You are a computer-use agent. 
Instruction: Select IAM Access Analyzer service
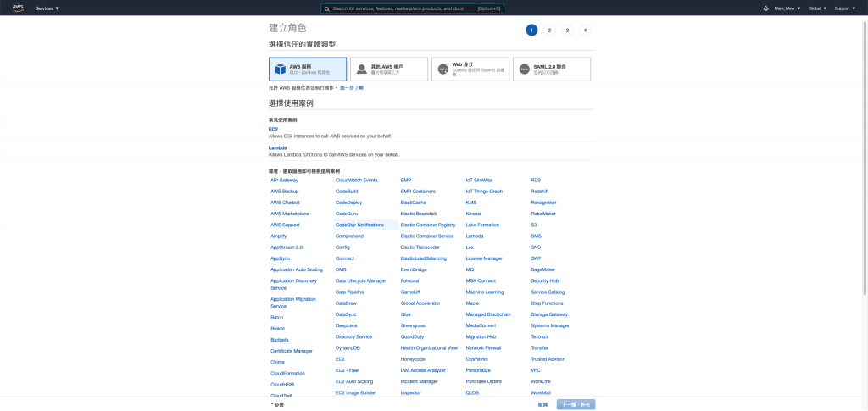tap(423, 370)
